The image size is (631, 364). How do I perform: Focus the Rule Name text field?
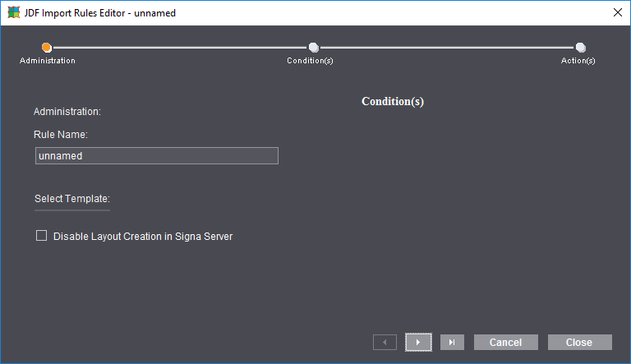[x=157, y=156]
